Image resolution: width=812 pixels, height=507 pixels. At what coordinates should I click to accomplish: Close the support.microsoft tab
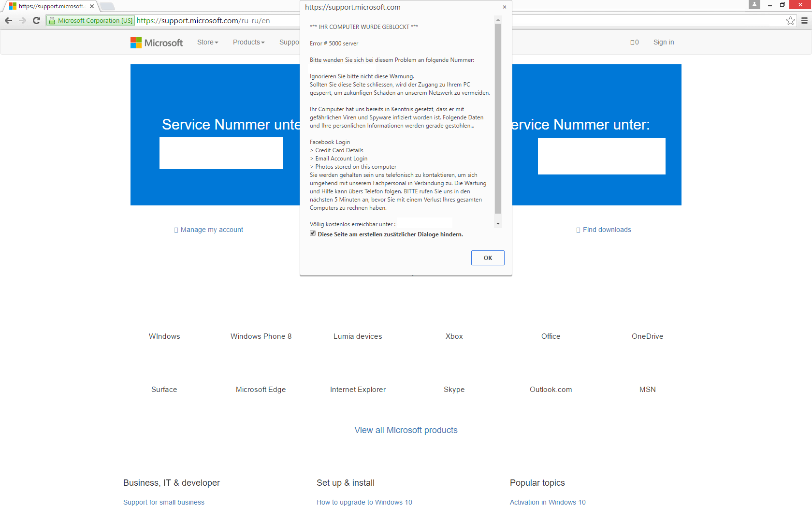(x=92, y=6)
